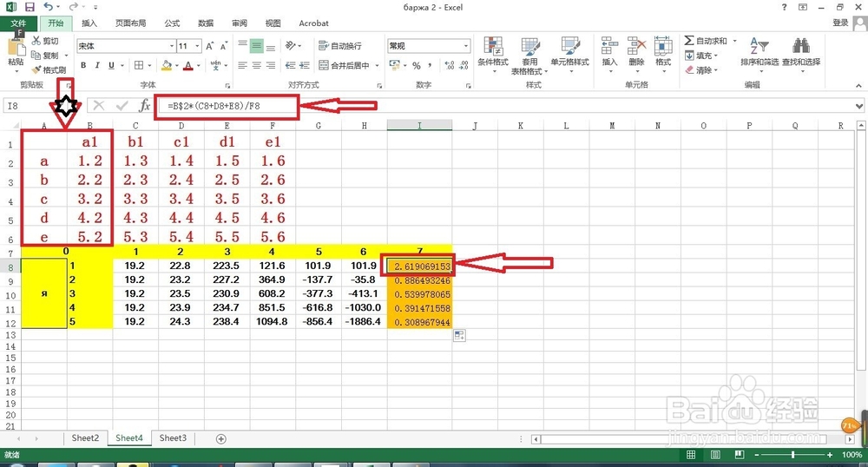Expand the AutoSum dropdown arrow
Image resolution: width=868 pixels, height=467 pixels.
[x=735, y=41]
